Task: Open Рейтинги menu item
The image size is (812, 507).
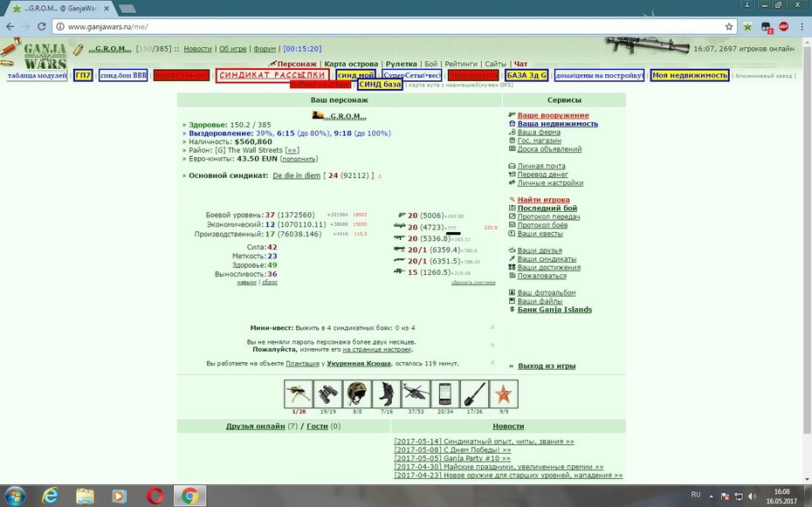Action: [461, 64]
